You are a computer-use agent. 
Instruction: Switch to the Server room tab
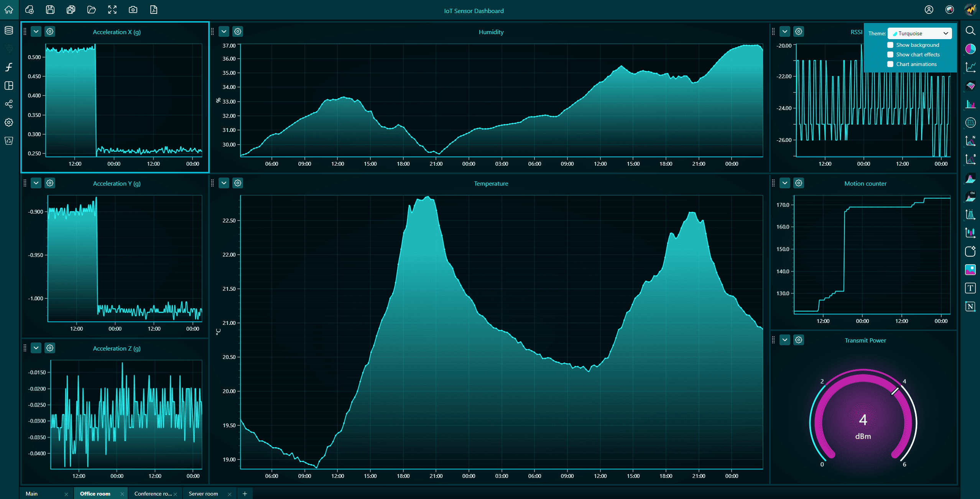203,494
